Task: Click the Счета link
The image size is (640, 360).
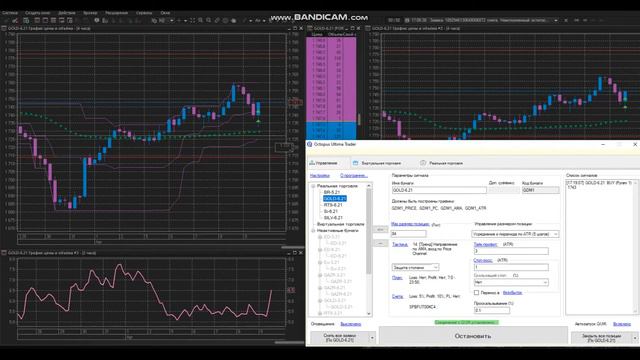Action: (398, 296)
